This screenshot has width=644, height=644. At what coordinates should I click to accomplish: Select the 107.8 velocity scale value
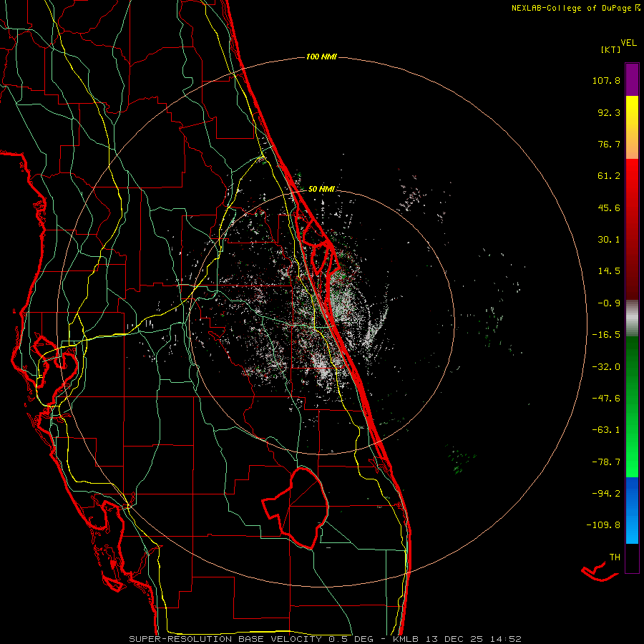606,80
